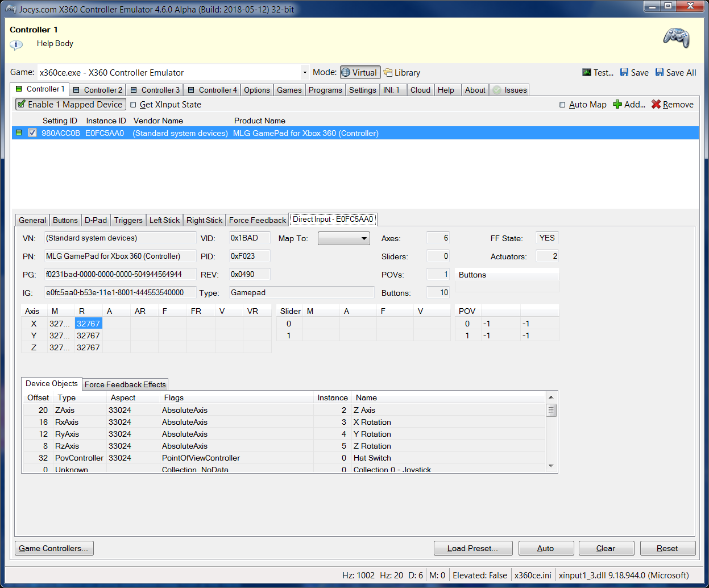The height and width of the screenshot is (588, 709).
Task: Click the Virtual mode globe icon
Action: point(346,72)
